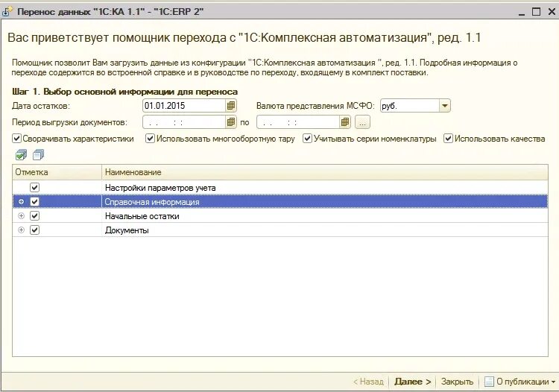559x392 pixels.
Task: Click the О публикации document icon
Action: [489, 382]
